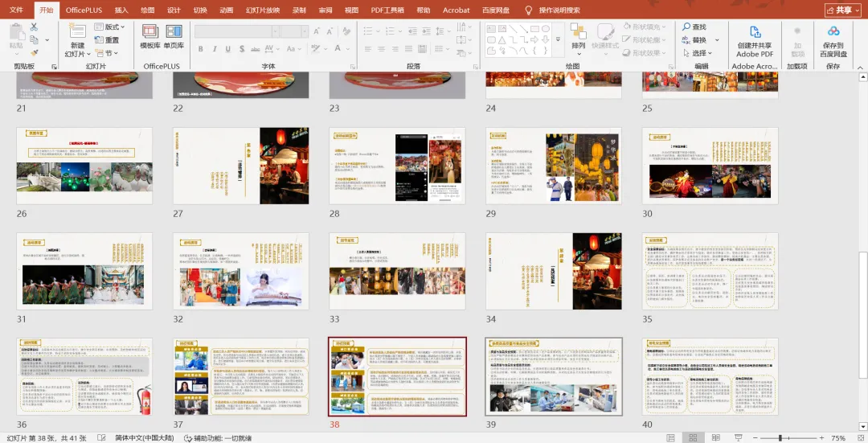868x443 pixels.
Task: Open the font name combo box
Action: (235, 31)
